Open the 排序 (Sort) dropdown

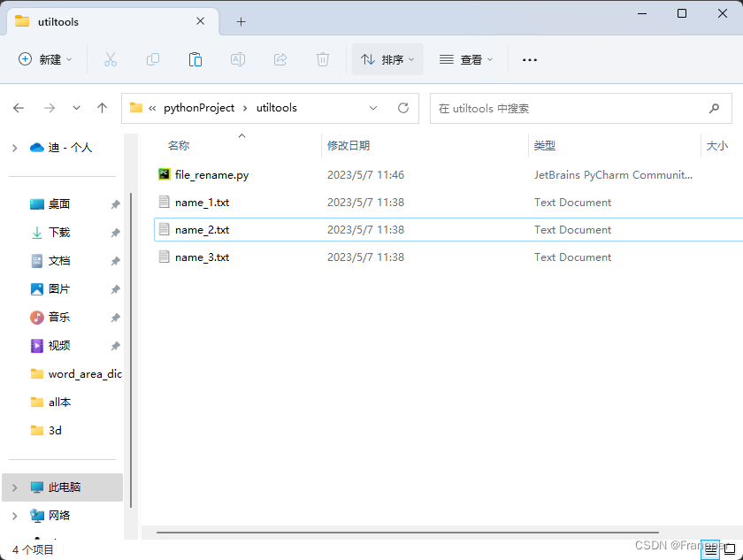pyautogui.click(x=387, y=59)
